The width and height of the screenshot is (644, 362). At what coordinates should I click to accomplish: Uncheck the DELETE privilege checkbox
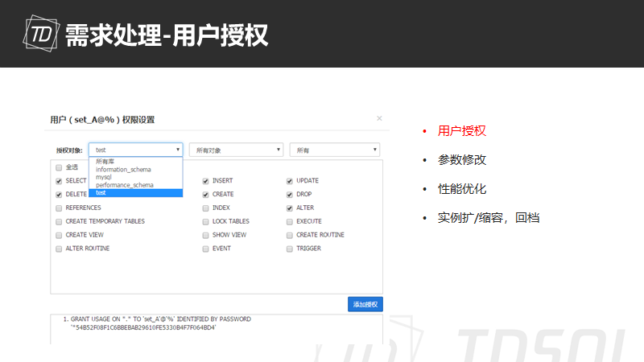pos(59,195)
